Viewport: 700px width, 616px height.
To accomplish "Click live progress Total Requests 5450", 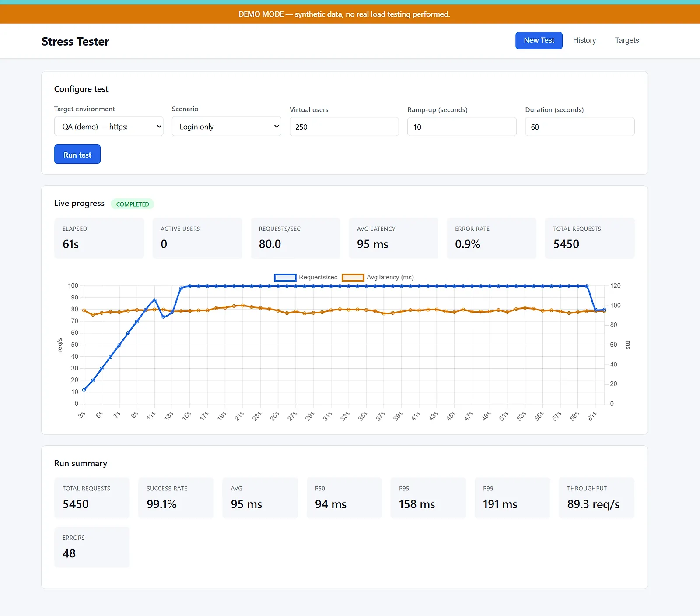I will pyautogui.click(x=566, y=244).
